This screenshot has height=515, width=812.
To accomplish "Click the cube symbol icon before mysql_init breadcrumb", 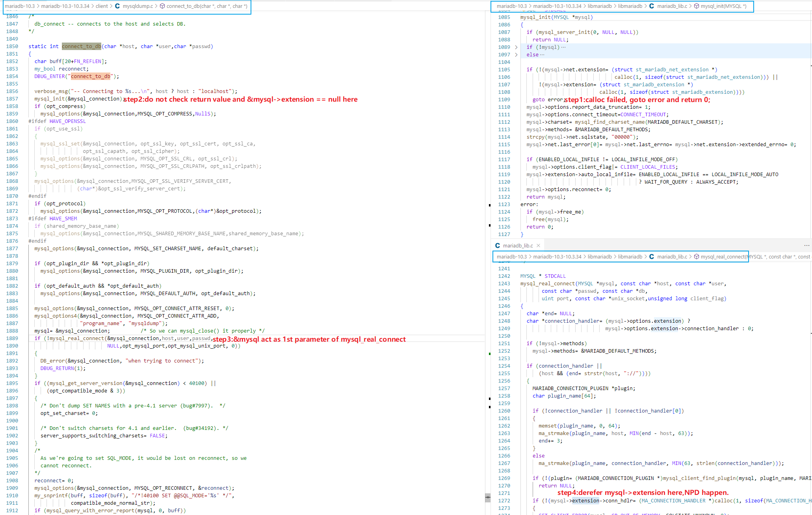I will point(697,6).
